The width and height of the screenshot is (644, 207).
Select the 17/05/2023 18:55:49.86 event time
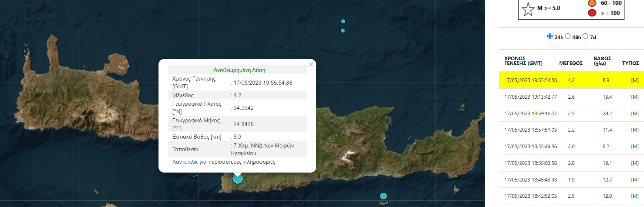(530, 146)
